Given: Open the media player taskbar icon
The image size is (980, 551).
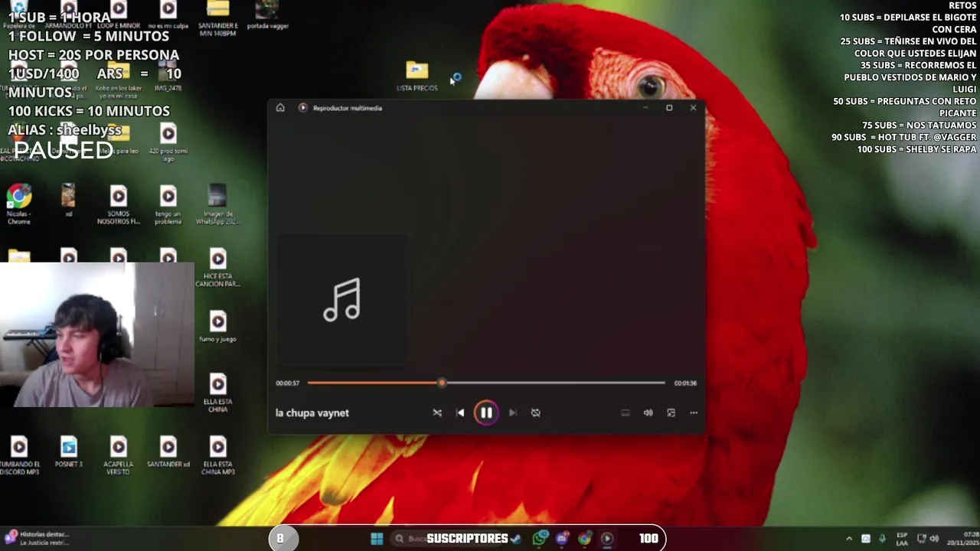Looking at the screenshot, I should pyautogui.click(x=607, y=539).
